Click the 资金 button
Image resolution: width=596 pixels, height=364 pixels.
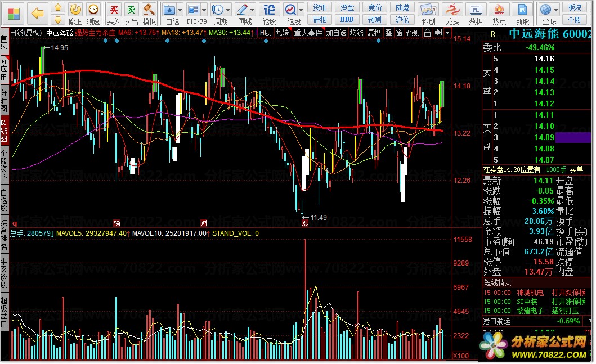coord(347,8)
